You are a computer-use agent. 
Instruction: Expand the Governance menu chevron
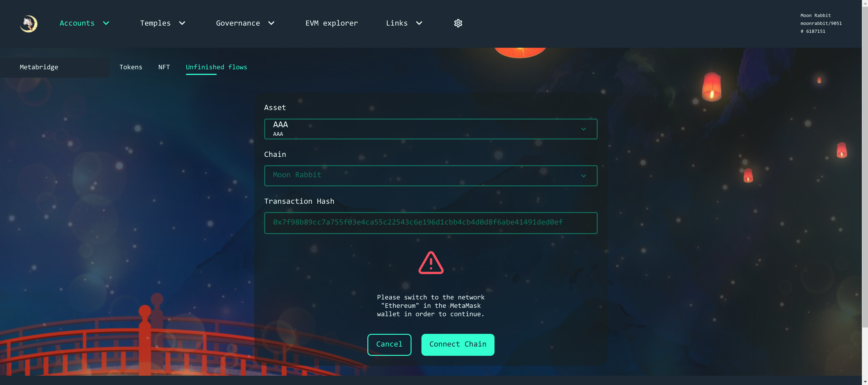coord(271,23)
